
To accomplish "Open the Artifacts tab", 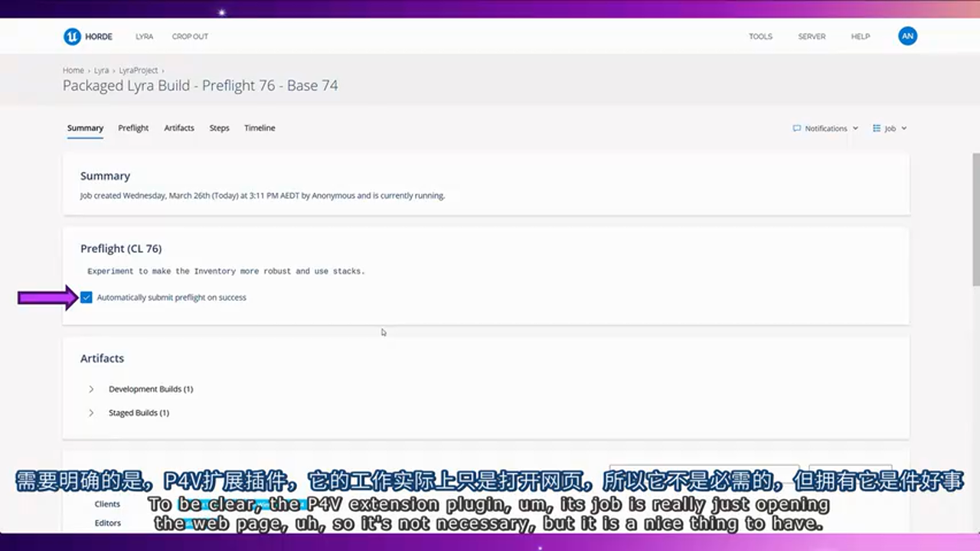I will click(178, 128).
